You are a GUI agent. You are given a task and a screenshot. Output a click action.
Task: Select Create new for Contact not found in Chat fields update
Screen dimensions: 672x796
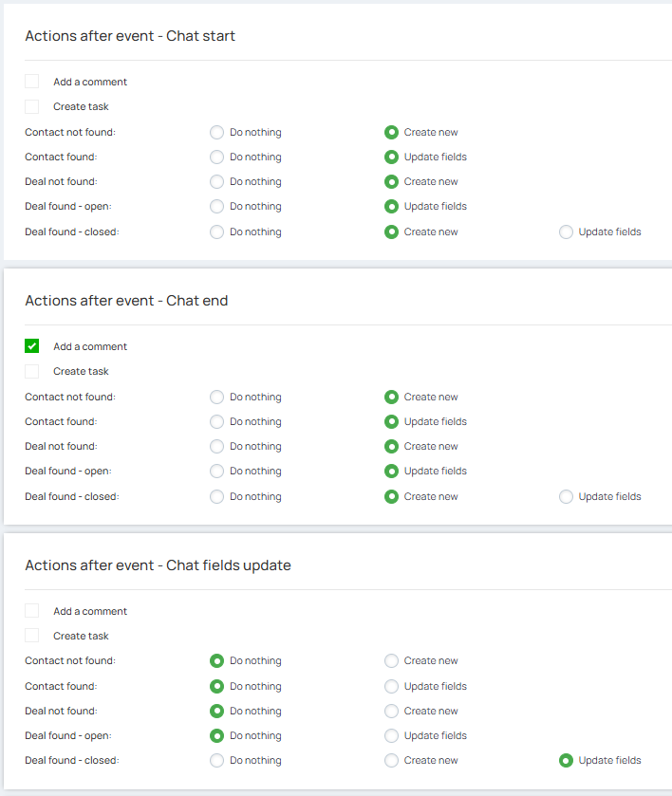point(391,660)
